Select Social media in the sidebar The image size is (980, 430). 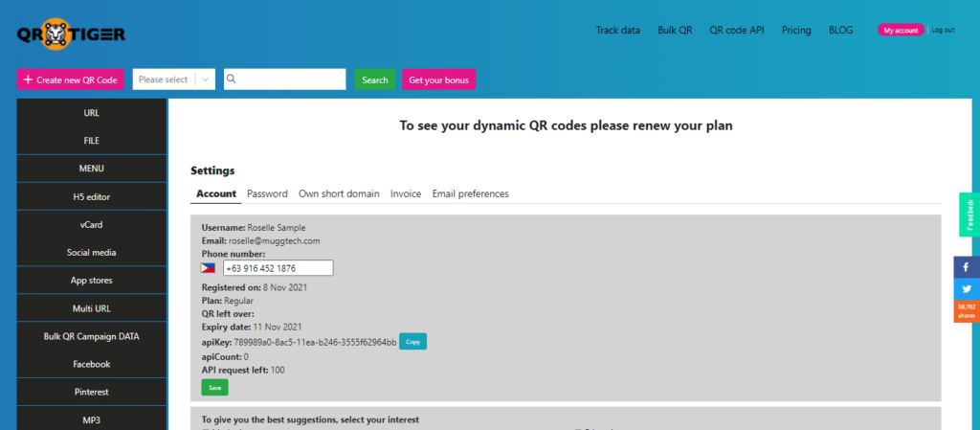[91, 253]
